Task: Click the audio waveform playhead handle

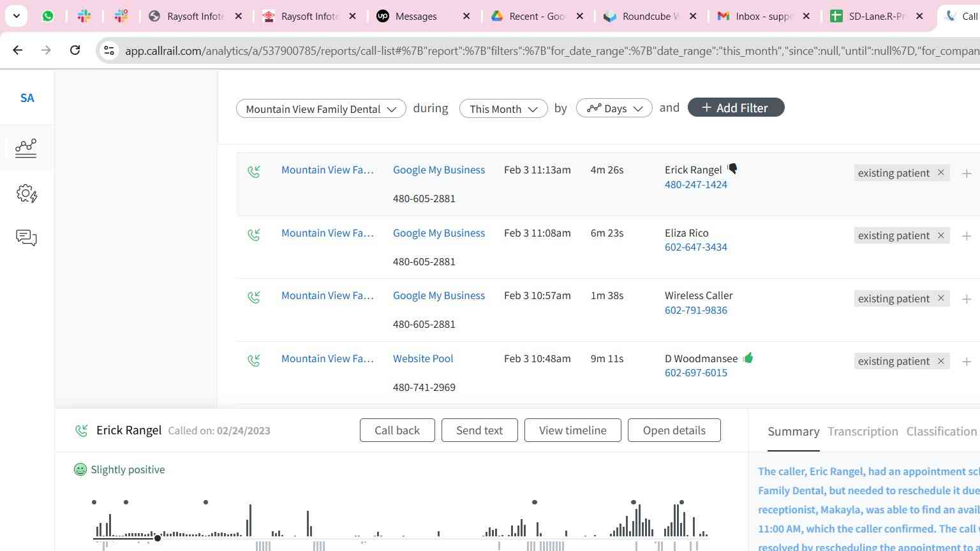Action: [x=157, y=538]
